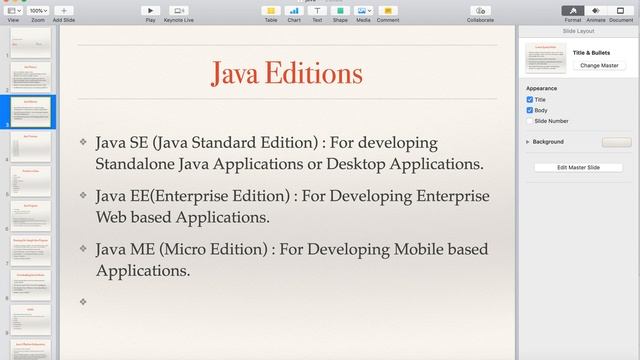This screenshot has width=640, height=360.
Task: Select slide 3 thumbnail
Action: [31, 112]
